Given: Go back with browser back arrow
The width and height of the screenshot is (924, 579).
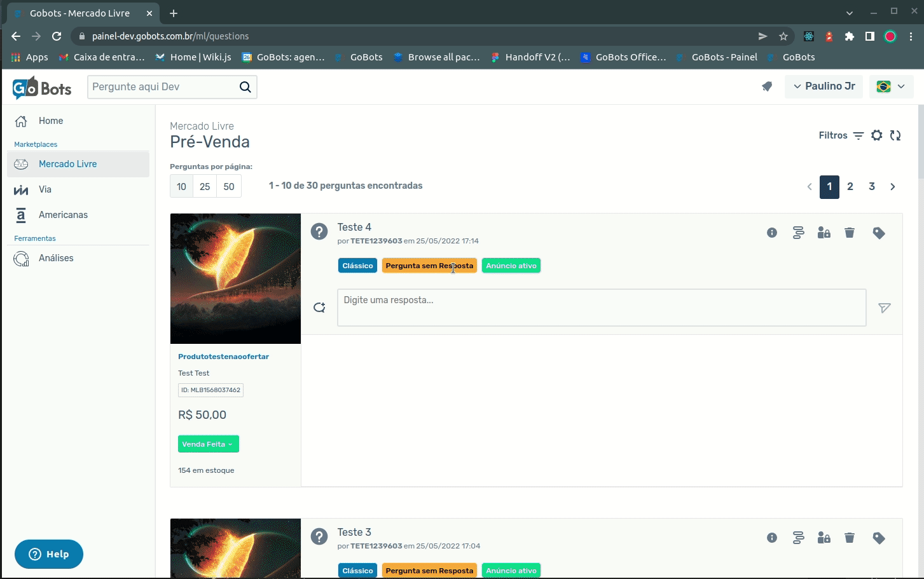Looking at the screenshot, I should [x=16, y=36].
